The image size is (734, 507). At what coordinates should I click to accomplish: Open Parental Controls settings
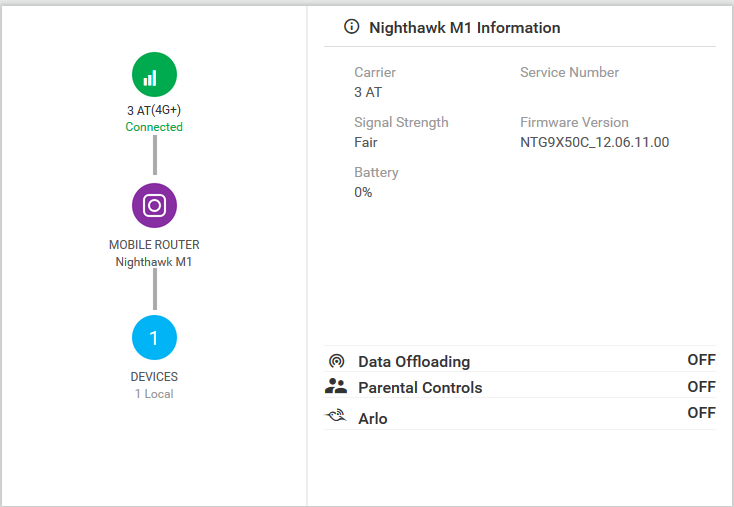520,387
